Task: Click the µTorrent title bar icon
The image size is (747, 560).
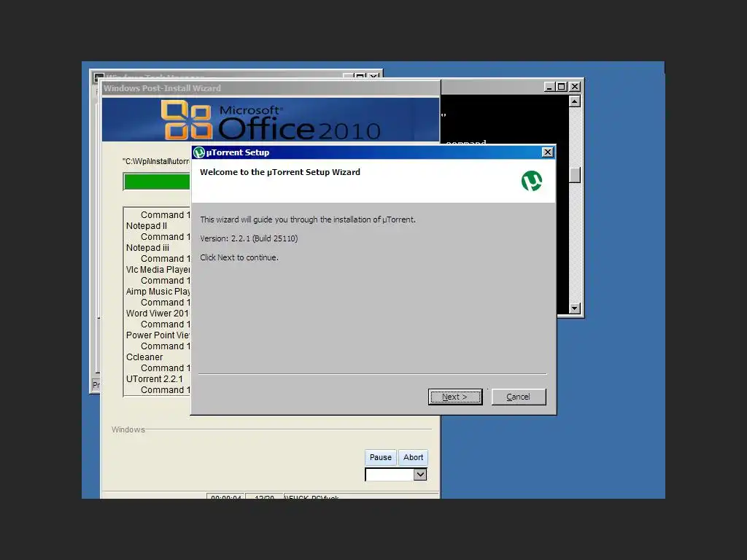Action: click(199, 152)
